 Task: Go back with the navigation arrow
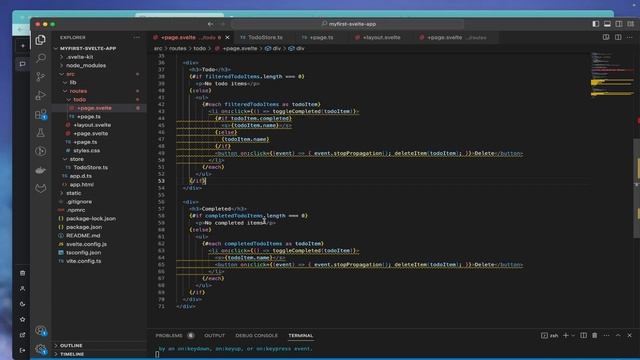210,24
